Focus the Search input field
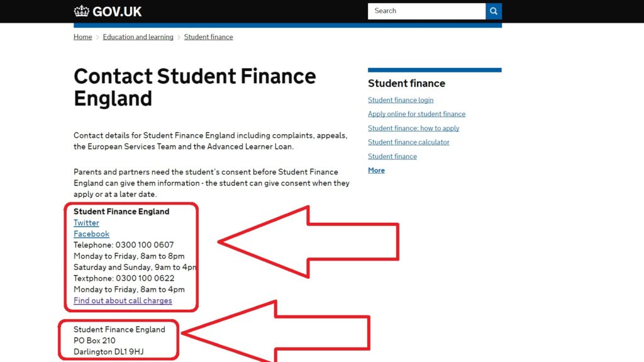The height and width of the screenshot is (362, 644). (x=427, y=11)
